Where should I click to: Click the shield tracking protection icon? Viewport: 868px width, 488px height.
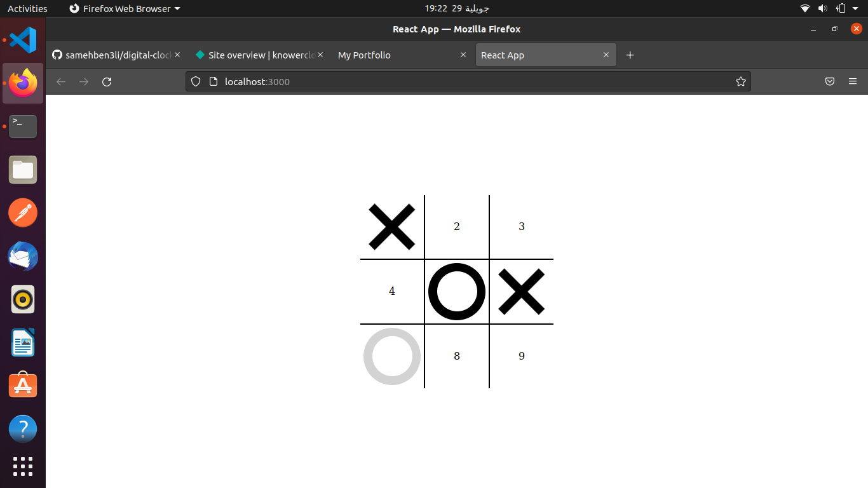196,81
